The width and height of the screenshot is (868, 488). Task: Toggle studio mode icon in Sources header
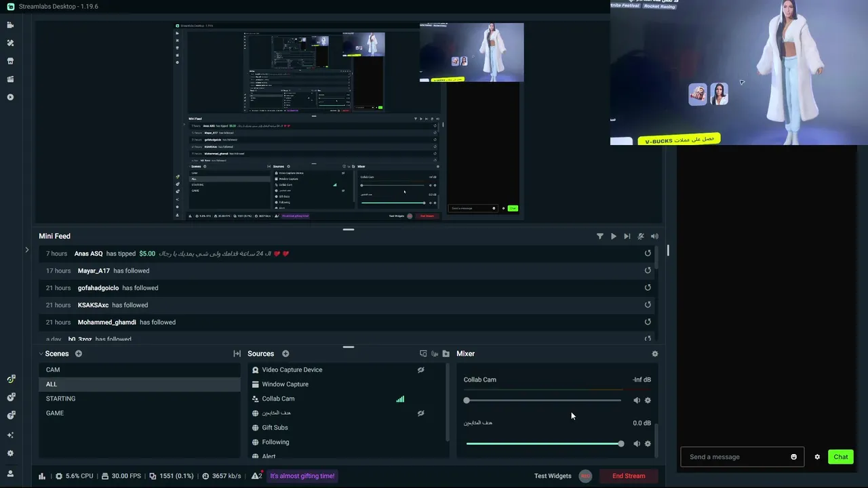pyautogui.click(x=423, y=354)
